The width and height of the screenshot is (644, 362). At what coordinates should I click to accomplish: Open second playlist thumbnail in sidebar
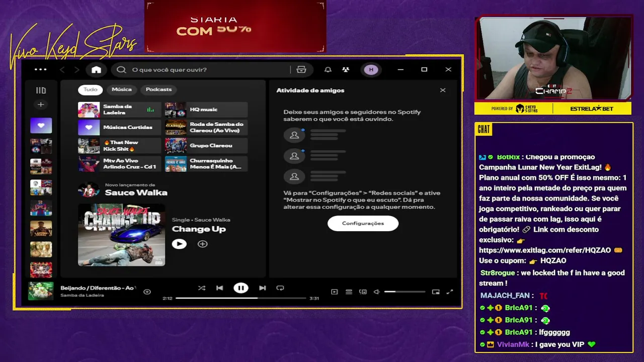[41, 146]
